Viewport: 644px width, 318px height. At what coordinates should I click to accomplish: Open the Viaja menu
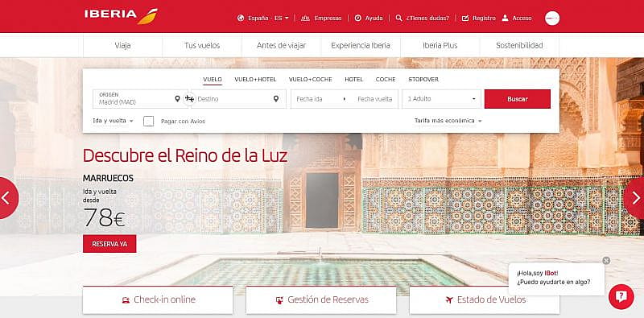122,46
